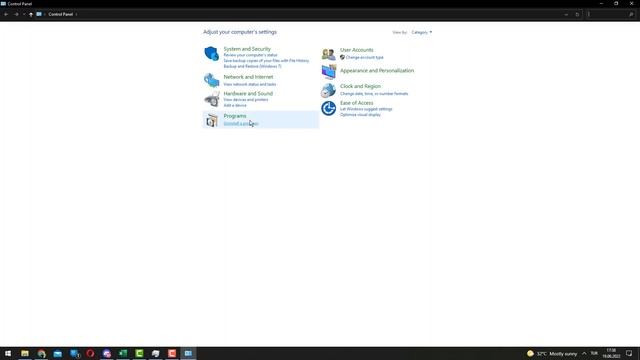Open Ease of Access heading link
Screen dimensions: 640x360
point(357,103)
